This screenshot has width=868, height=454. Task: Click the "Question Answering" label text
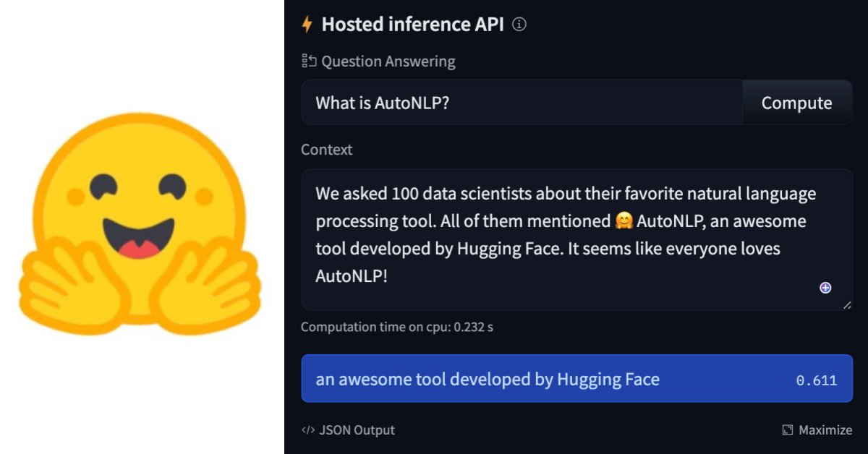pyautogui.click(x=388, y=61)
